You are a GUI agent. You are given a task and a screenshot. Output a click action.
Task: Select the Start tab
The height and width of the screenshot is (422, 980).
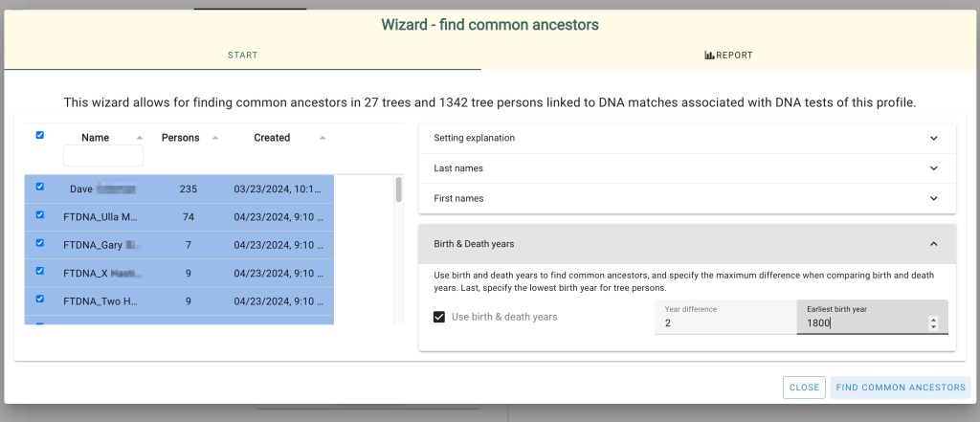point(242,56)
